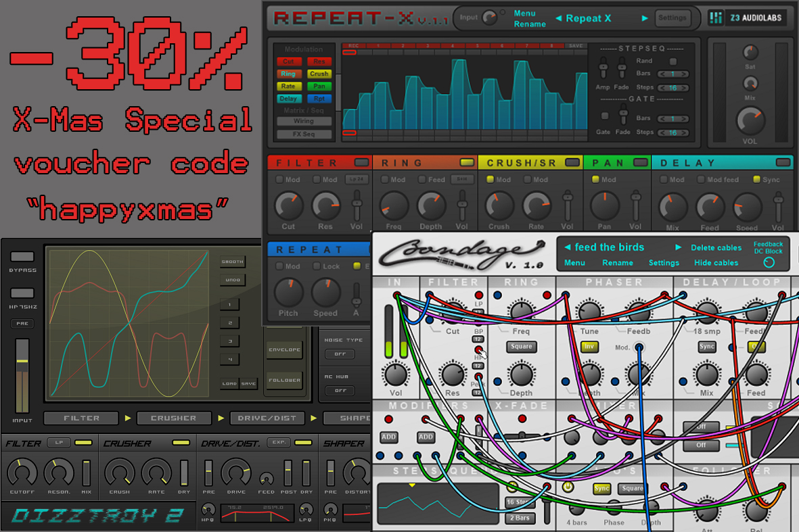Click the Z3 Audiolabs logo icon
Screen dimensions: 799x532
[715, 18]
